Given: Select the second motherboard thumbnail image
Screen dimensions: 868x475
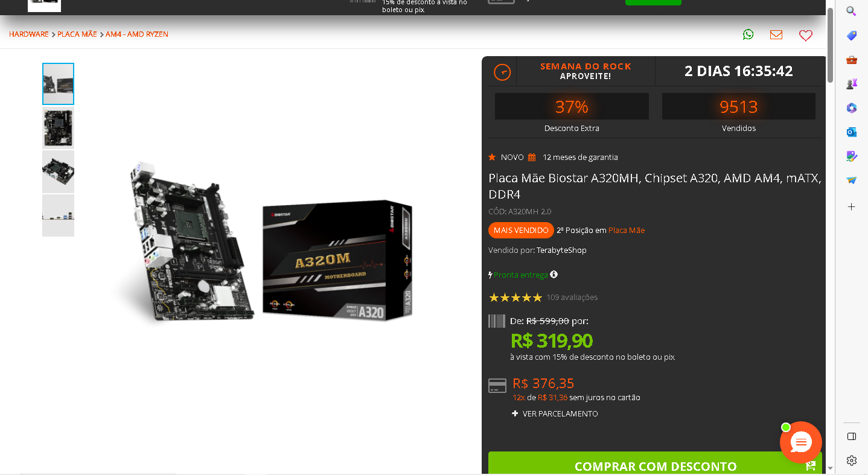Looking at the screenshot, I should [x=58, y=128].
